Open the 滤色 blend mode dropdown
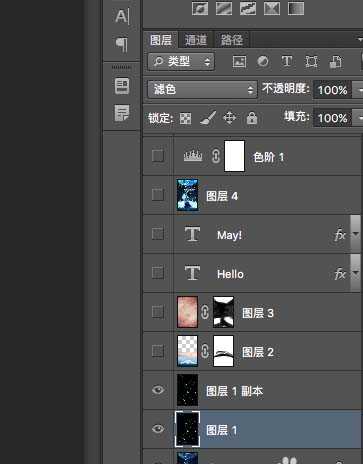The width and height of the screenshot is (363, 464). point(203,89)
